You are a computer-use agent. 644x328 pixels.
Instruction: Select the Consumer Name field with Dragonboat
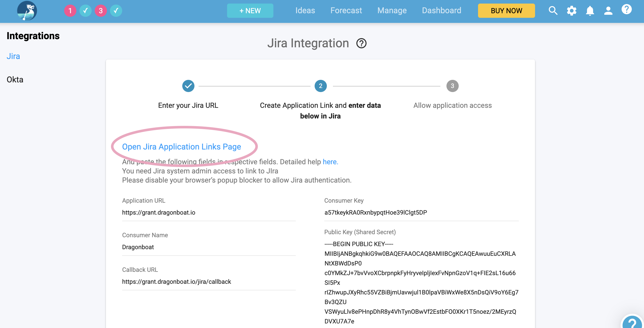tap(209, 247)
